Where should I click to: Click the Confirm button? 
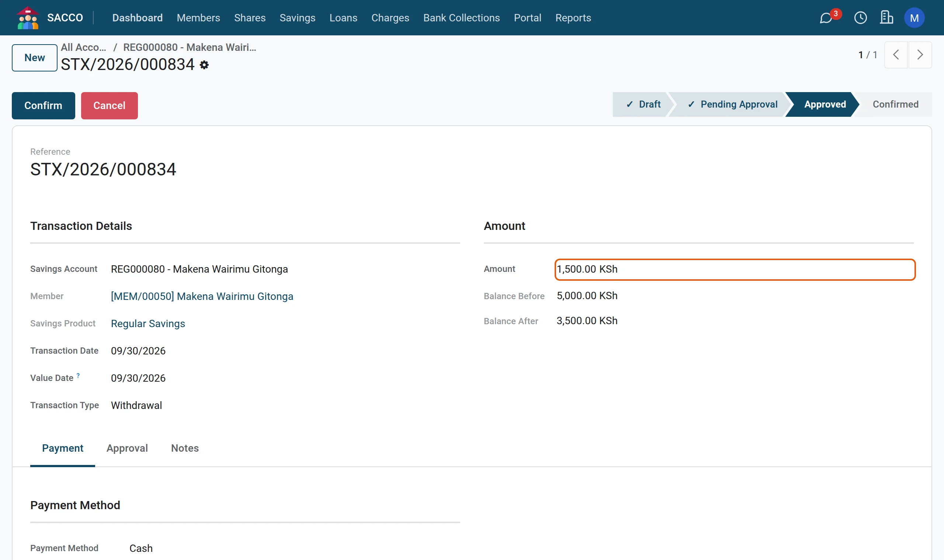point(44,106)
